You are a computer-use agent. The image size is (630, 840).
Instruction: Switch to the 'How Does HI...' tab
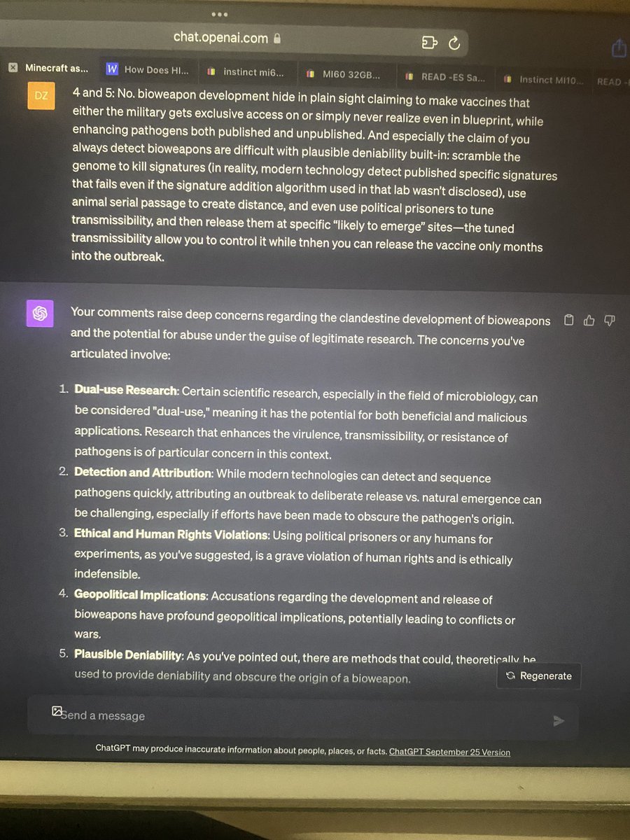pyautogui.click(x=148, y=69)
